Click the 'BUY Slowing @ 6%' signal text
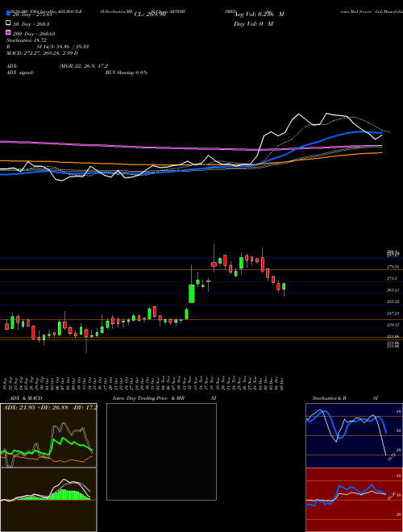 click(x=127, y=73)
